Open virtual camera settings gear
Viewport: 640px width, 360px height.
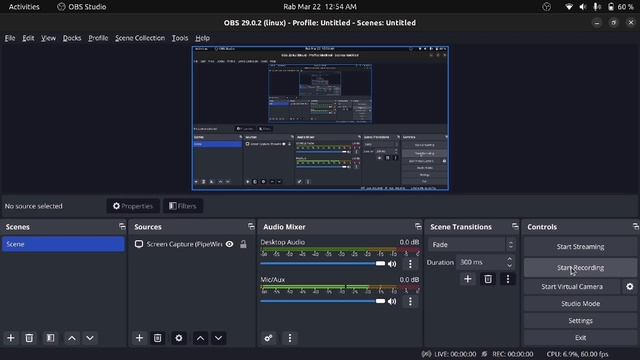[630, 287]
